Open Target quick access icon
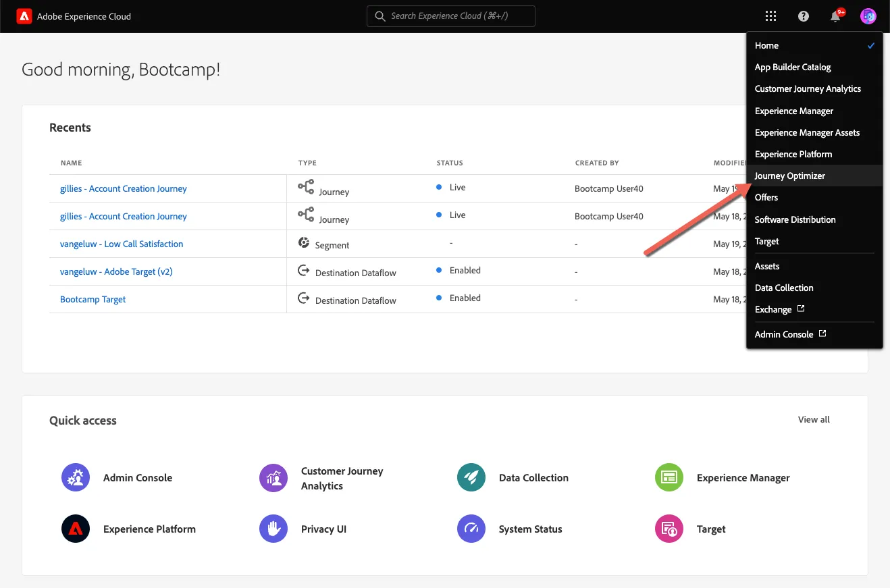The width and height of the screenshot is (890, 588). 669,529
